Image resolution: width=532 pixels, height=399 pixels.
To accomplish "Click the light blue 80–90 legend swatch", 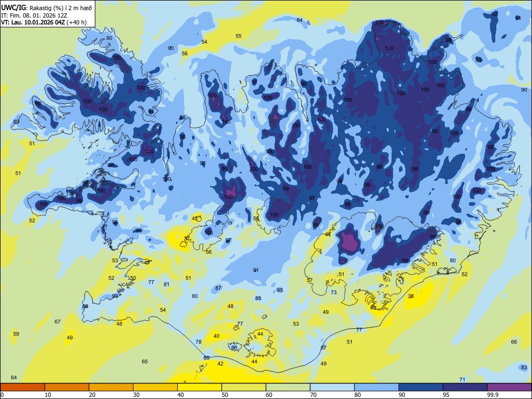I will [377, 387].
